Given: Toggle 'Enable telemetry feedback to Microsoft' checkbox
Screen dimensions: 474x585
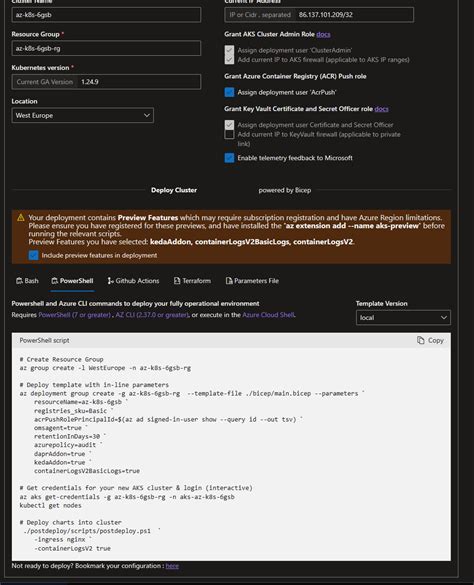Looking at the screenshot, I should click(x=230, y=158).
